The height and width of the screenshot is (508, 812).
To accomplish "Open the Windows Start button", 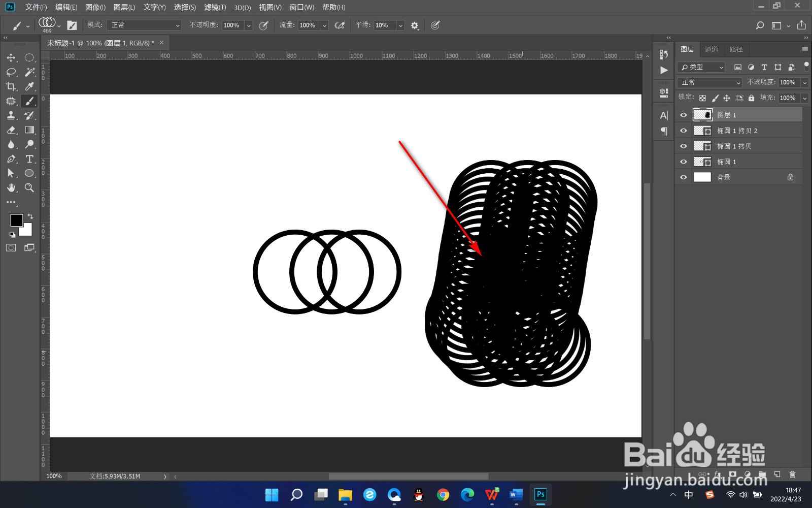I will tap(272, 495).
